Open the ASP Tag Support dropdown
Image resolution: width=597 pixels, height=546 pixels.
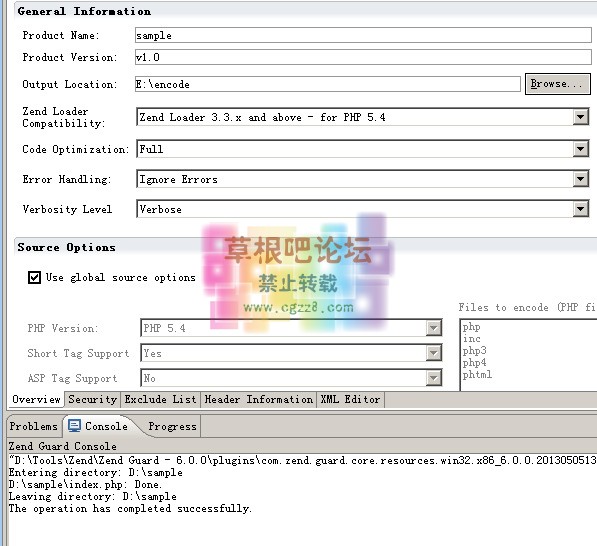click(433, 378)
